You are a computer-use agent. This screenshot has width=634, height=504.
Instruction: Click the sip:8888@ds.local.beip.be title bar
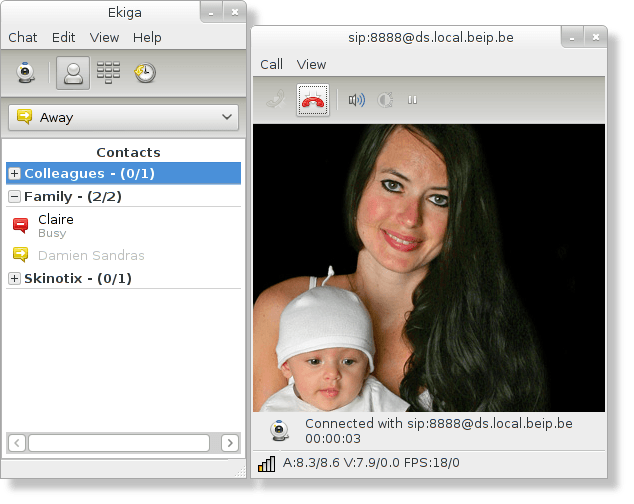431,38
